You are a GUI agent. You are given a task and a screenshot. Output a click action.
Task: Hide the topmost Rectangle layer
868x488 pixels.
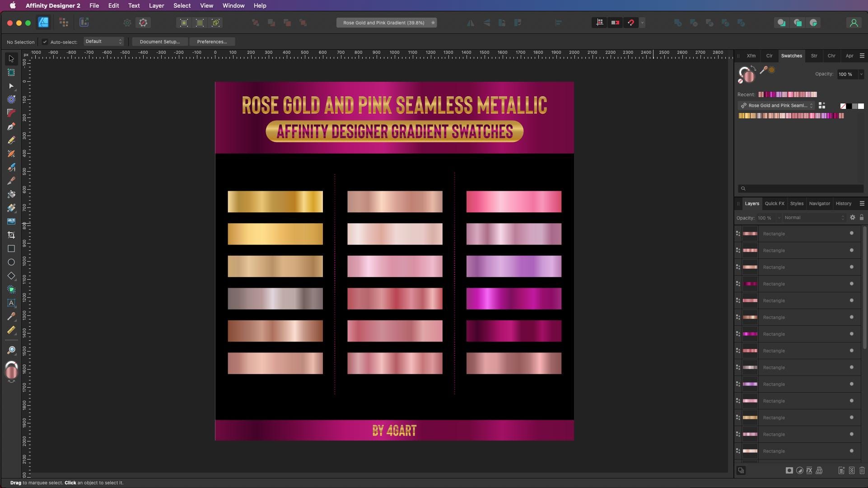(x=851, y=233)
